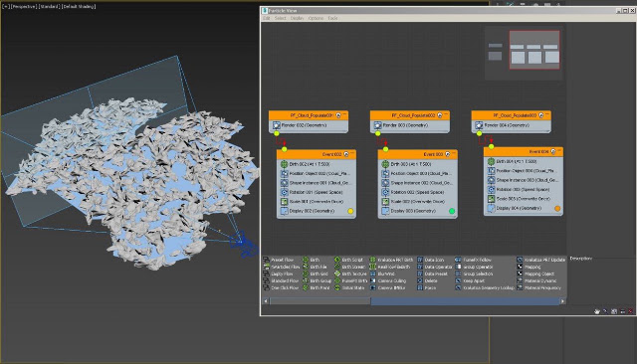This screenshot has height=364, width=637.
Task: Activate the Pan tool in Particle View
Action: coord(596,311)
